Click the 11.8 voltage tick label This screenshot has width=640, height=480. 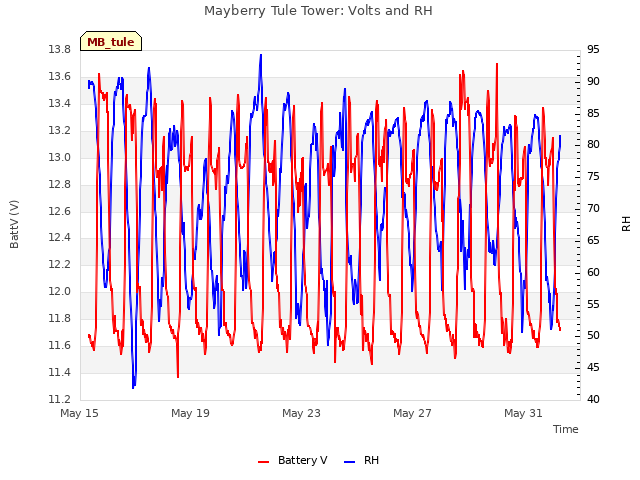[x=59, y=318]
